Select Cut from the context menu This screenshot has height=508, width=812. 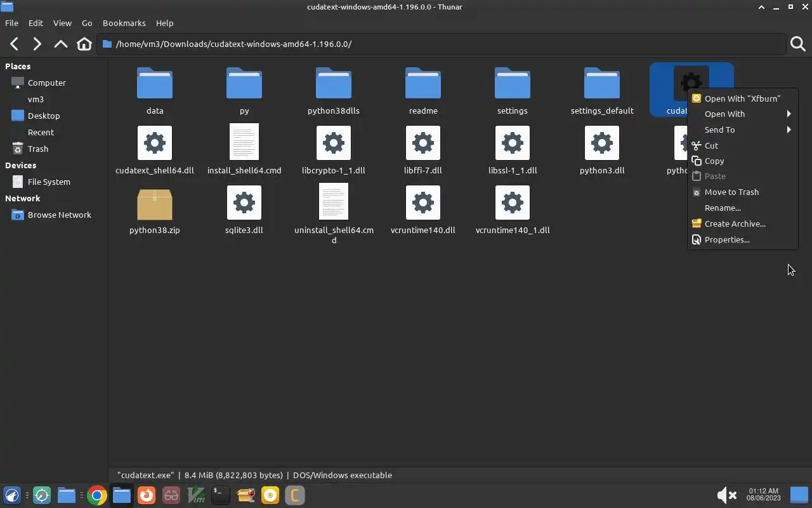pyautogui.click(x=742, y=145)
